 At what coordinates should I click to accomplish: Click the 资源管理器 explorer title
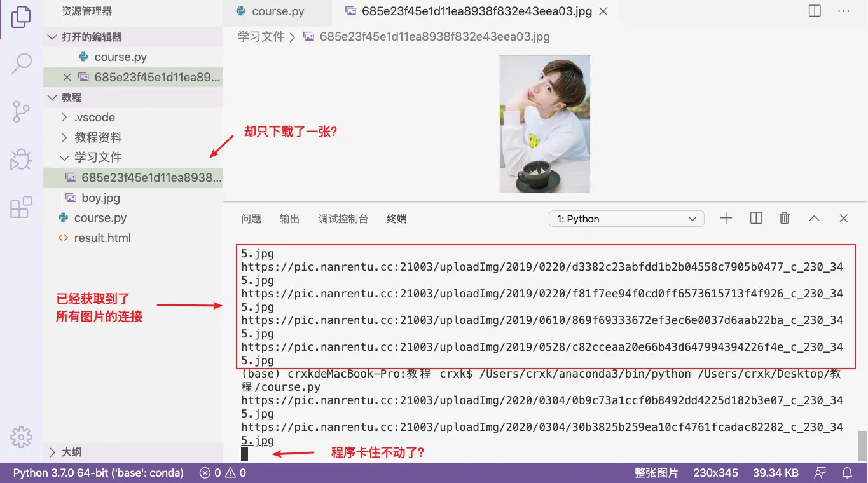click(87, 11)
